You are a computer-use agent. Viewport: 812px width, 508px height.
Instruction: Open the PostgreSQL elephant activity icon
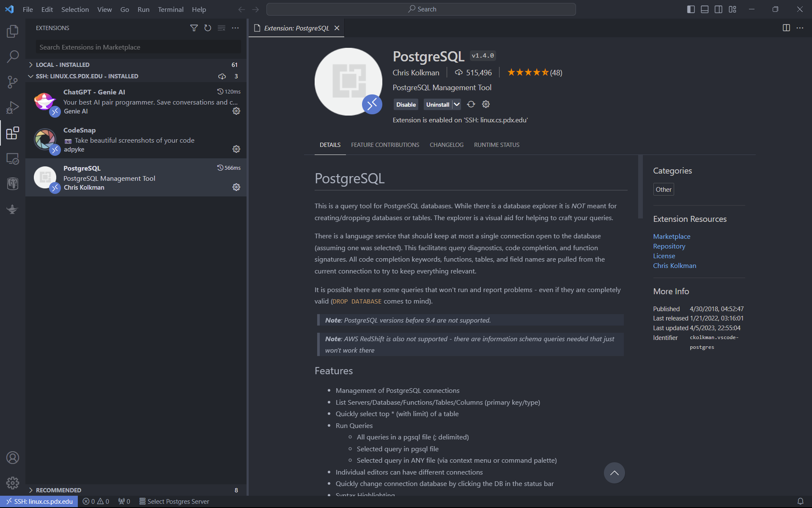tap(13, 184)
